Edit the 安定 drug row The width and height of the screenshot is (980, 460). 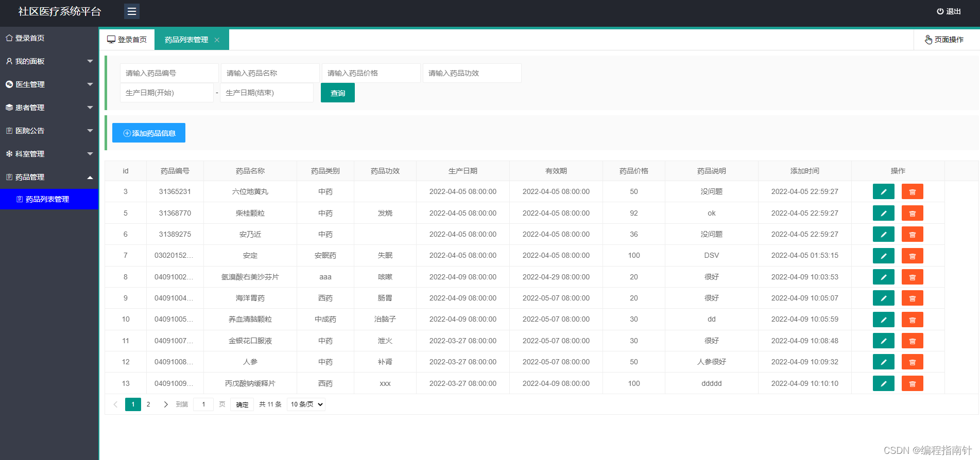(x=883, y=256)
